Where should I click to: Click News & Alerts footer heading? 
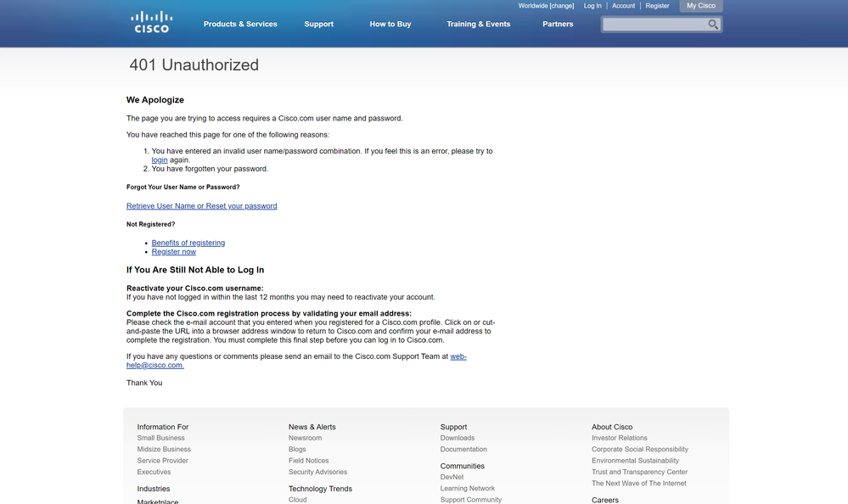pos(312,427)
